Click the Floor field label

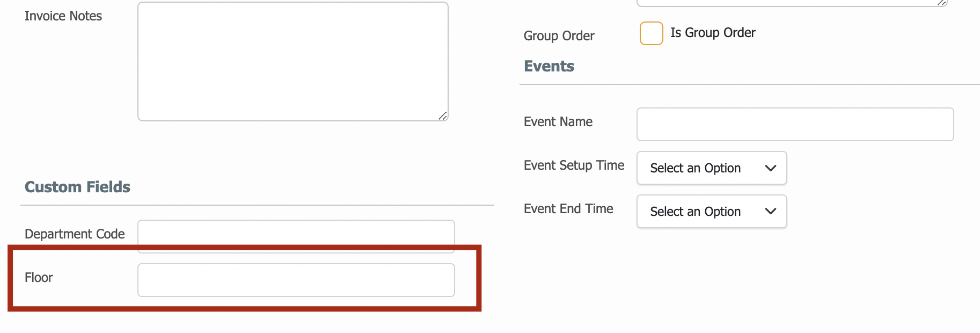tap(39, 278)
